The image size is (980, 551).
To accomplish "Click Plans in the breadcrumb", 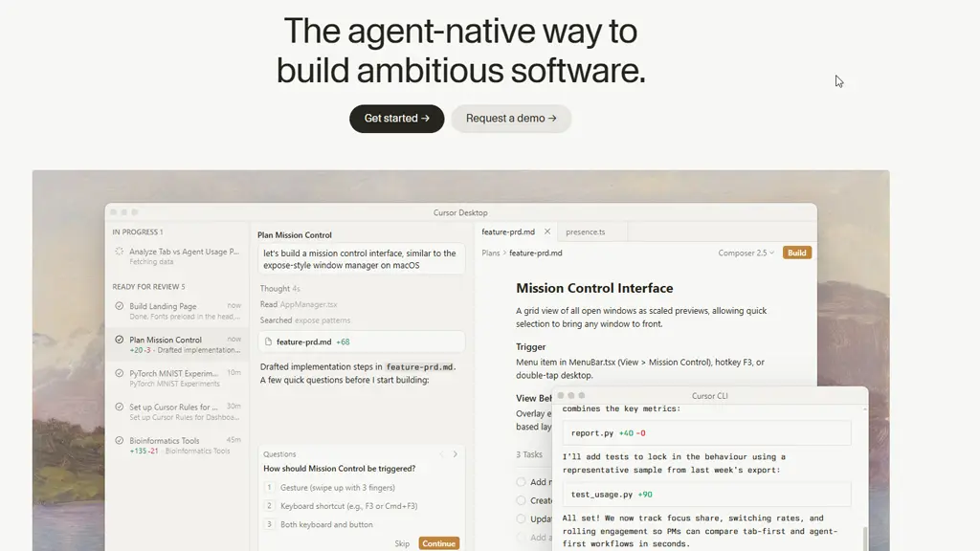I will pos(491,253).
